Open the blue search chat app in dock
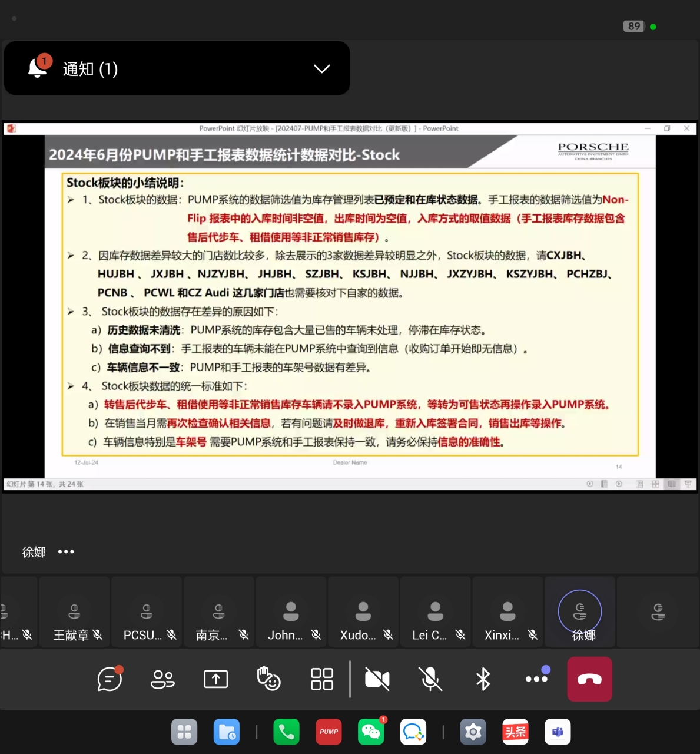The height and width of the screenshot is (754, 700). 413,732
